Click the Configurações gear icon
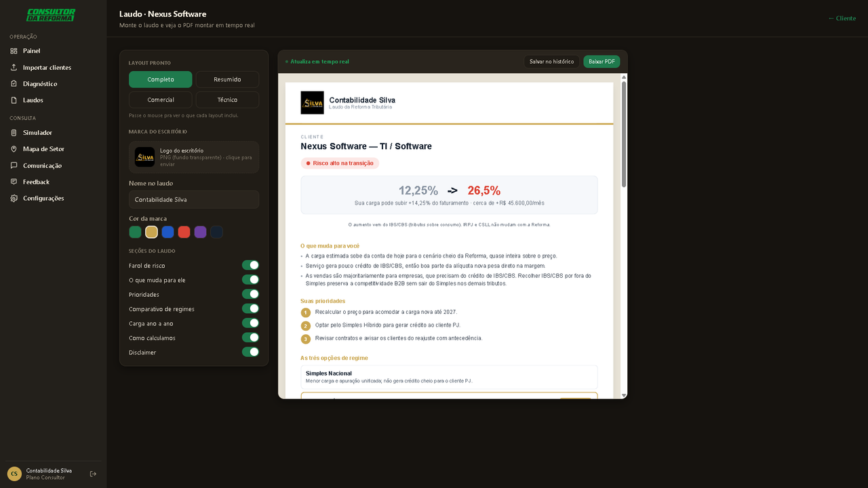868x488 pixels. point(14,198)
